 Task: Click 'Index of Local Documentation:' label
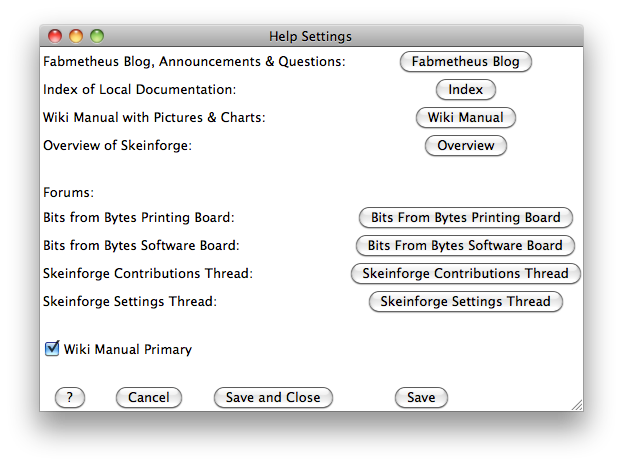coord(139,90)
